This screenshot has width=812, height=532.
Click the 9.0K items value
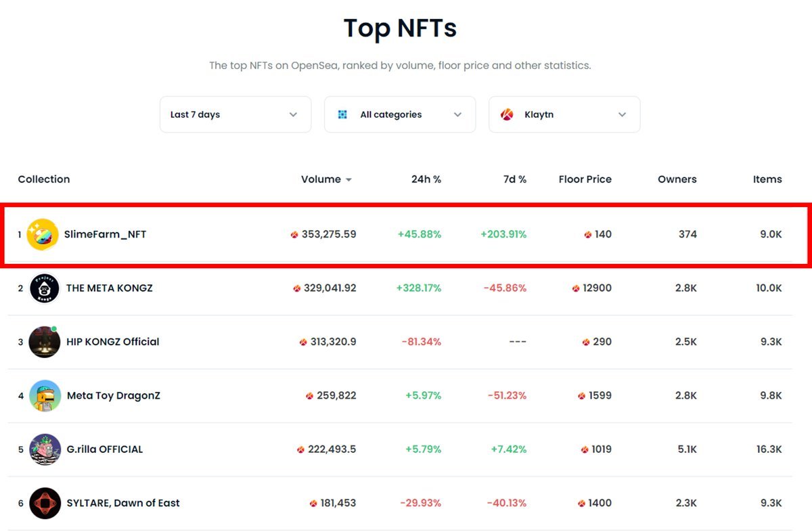click(771, 234)
